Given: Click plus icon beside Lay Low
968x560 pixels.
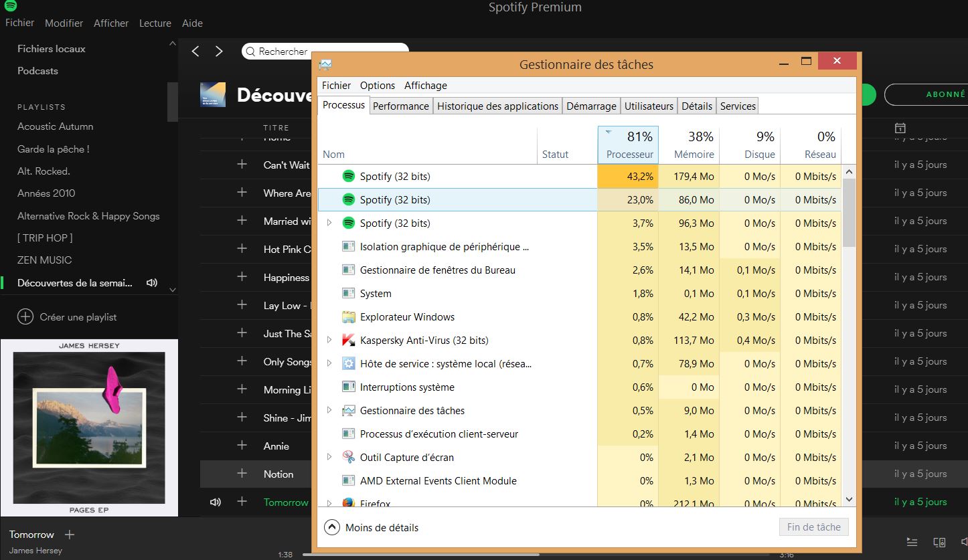Looking at the screenshot, I should pos(242,305).
